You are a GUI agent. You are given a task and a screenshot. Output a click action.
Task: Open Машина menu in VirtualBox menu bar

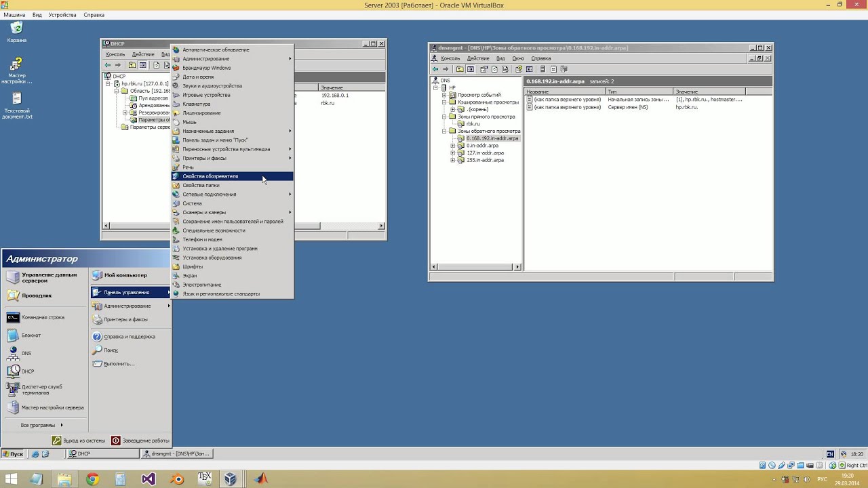point(14,15)
